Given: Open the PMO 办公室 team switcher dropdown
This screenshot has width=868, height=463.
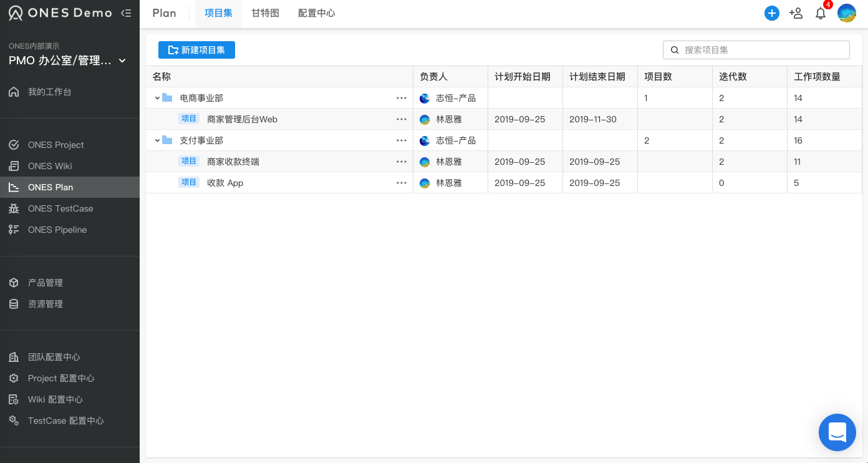Looking at the screenshot, I should coord(67,61).
